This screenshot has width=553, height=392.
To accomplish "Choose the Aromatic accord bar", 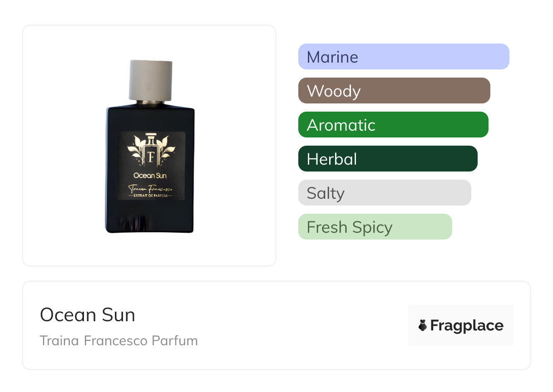I will (x=393, y=125).
